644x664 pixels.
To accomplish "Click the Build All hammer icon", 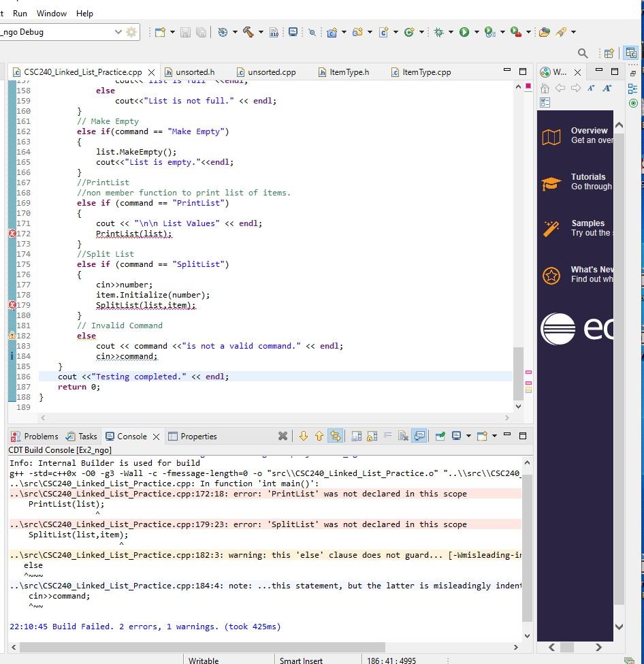I will (248, 31).
